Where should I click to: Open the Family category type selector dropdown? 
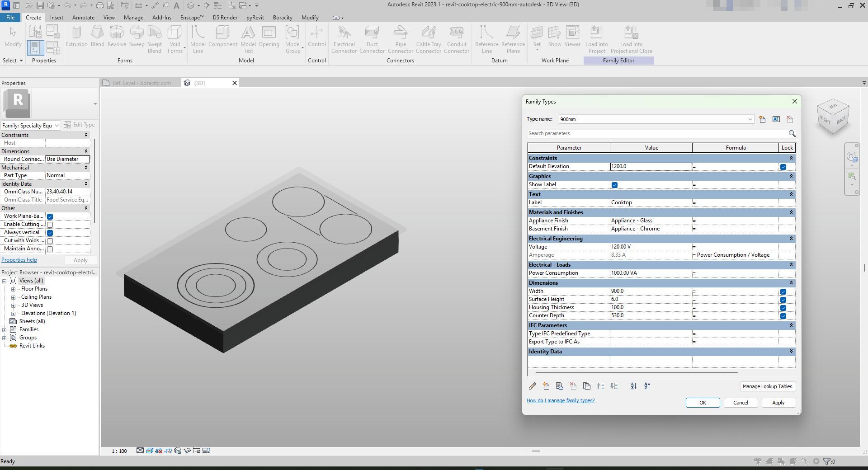point(31,126)
